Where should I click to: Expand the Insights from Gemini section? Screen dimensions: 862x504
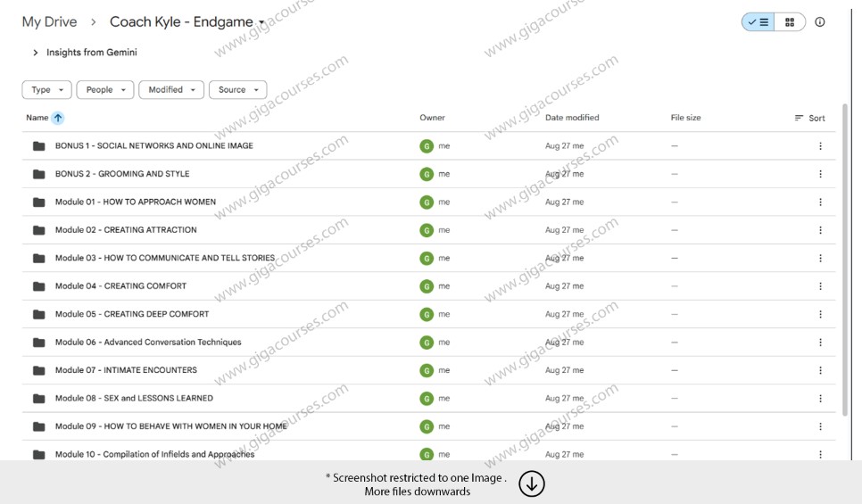(36, 53)
